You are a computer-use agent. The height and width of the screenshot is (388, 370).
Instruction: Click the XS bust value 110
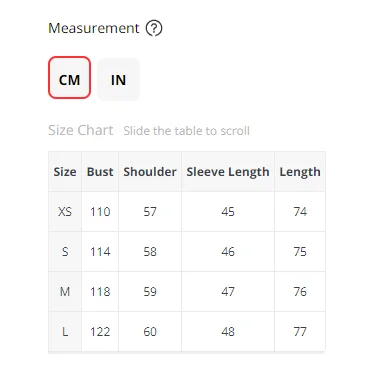(100, 212)
